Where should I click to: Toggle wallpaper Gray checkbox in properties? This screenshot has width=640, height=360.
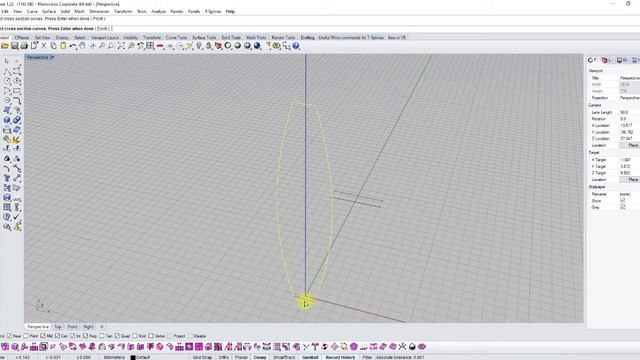(x=623, y=207)
